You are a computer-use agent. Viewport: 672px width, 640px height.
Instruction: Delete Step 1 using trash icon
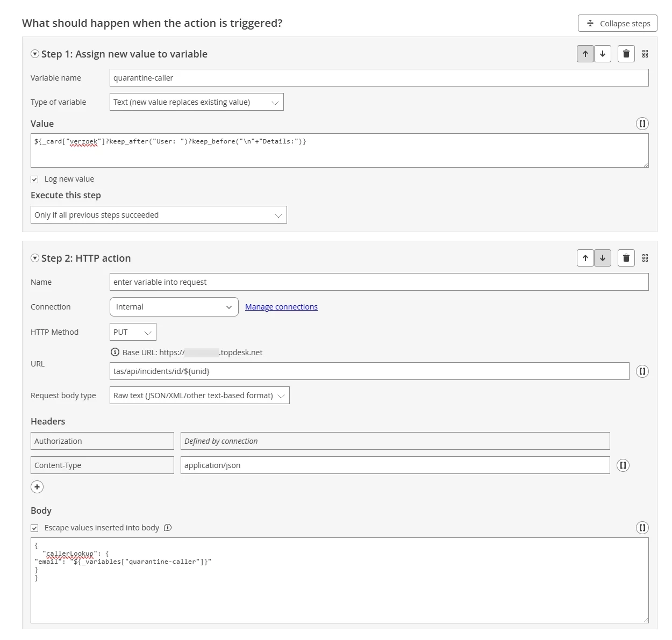click(x=626, y=54)
